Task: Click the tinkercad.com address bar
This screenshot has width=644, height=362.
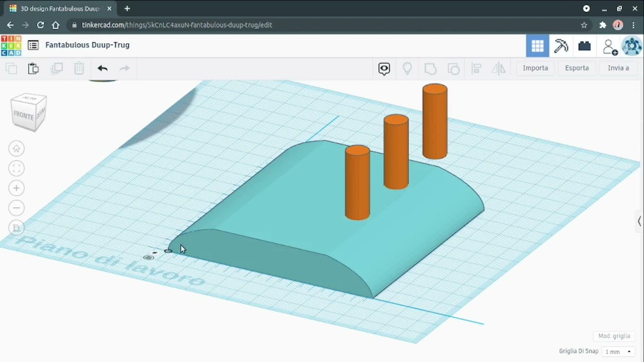Action: [x=322, y=25]
